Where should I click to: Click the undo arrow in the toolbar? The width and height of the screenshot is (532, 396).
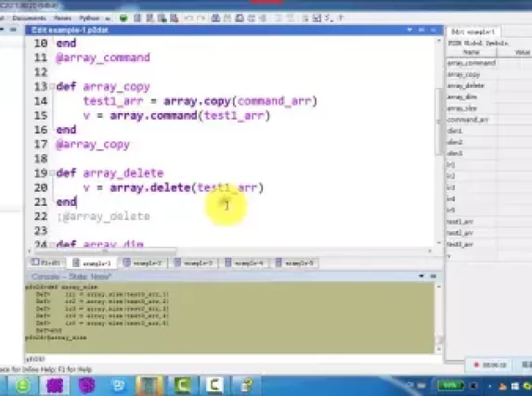coord(189,18)
